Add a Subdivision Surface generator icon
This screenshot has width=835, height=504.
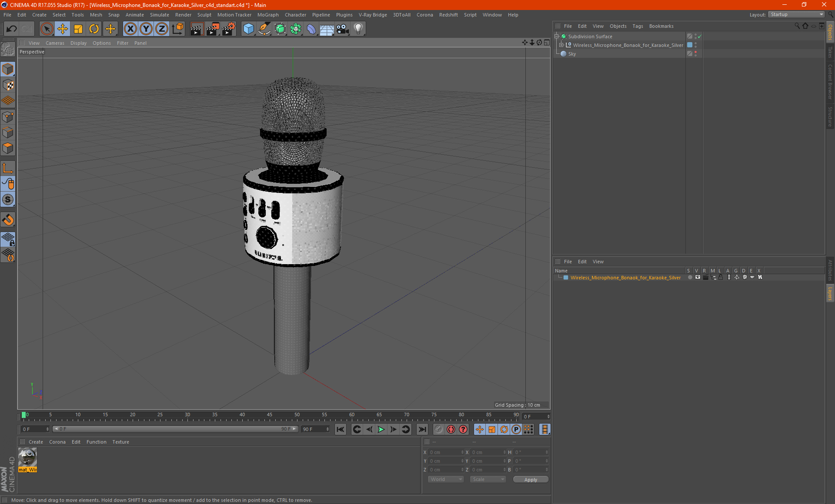(x=280, y=29)
